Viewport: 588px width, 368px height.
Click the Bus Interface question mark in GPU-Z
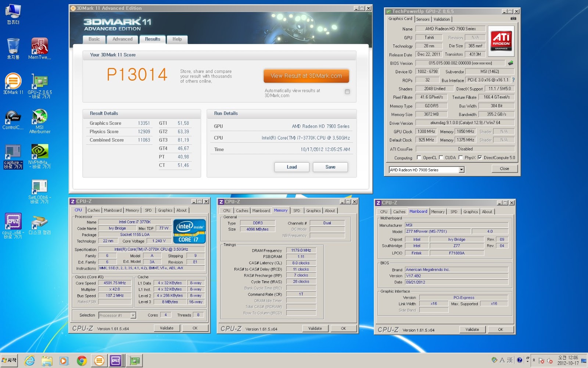(x=514, y=80)
